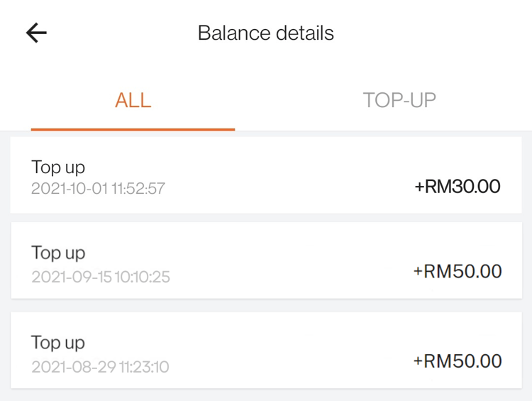Select the +RM50.00 amount from August 29

(x=458, y=361)
